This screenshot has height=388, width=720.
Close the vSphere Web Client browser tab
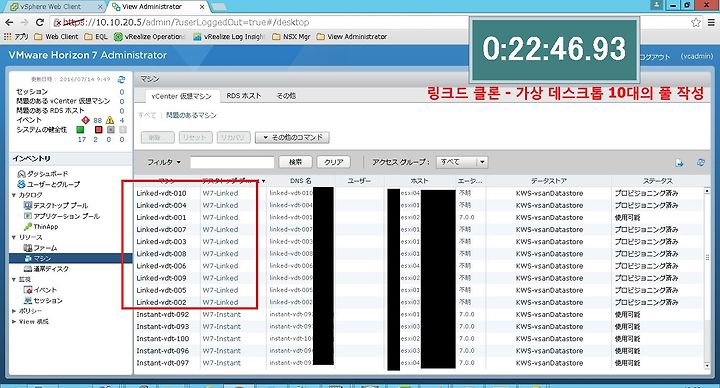(101, 7)
